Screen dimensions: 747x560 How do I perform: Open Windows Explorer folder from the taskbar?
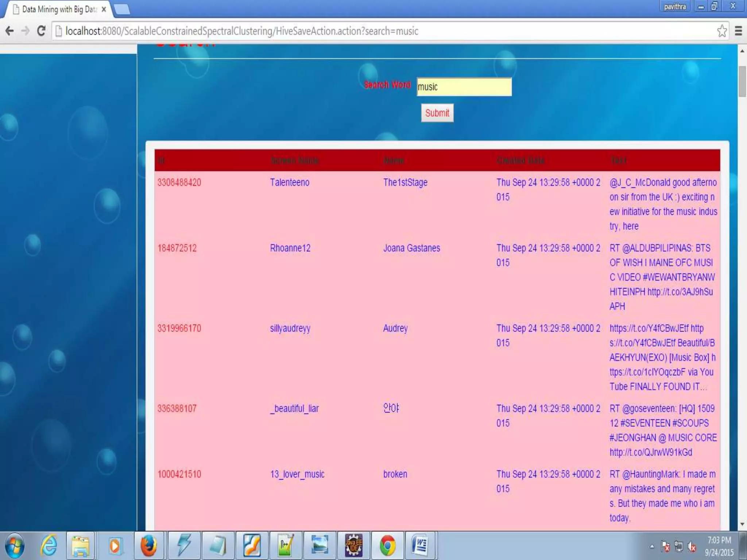pyautogui.click(x=81, y=546)
